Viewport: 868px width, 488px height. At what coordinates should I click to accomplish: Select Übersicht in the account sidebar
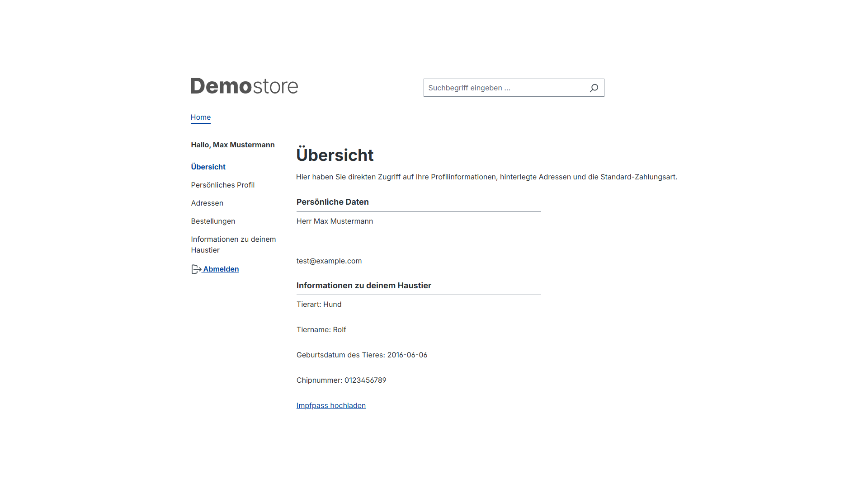pos(208,167)
